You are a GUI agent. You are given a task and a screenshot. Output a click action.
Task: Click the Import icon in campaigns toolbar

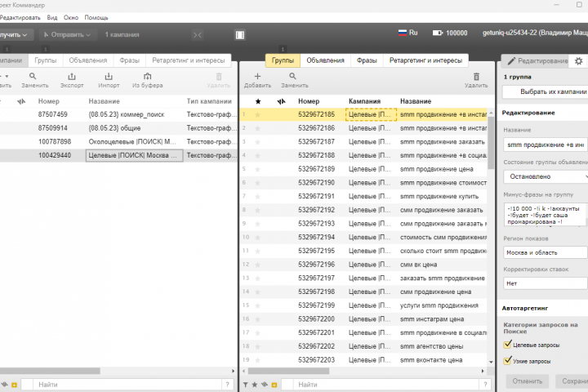[x=109, y=77]
